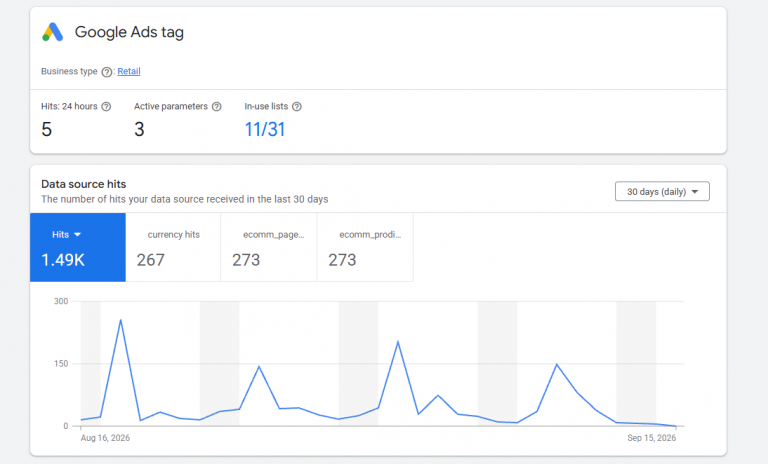Expand the Hits tab dropdown arrow

point(77,235)
